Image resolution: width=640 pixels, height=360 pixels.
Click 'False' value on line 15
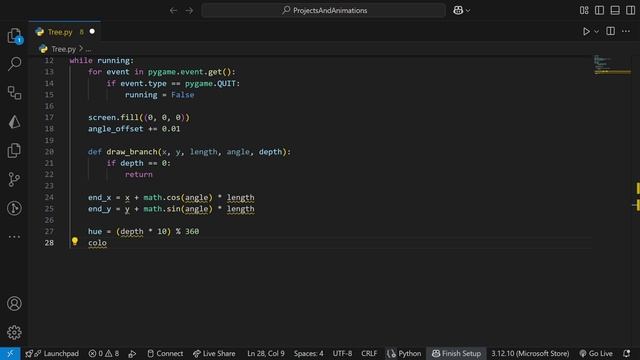(x=182, y=95)
